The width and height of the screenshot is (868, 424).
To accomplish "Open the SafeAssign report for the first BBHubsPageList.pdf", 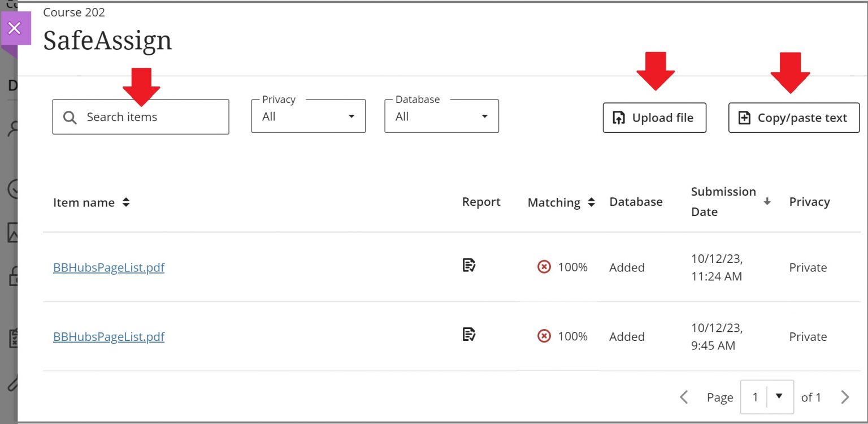I will pos(470,264).
